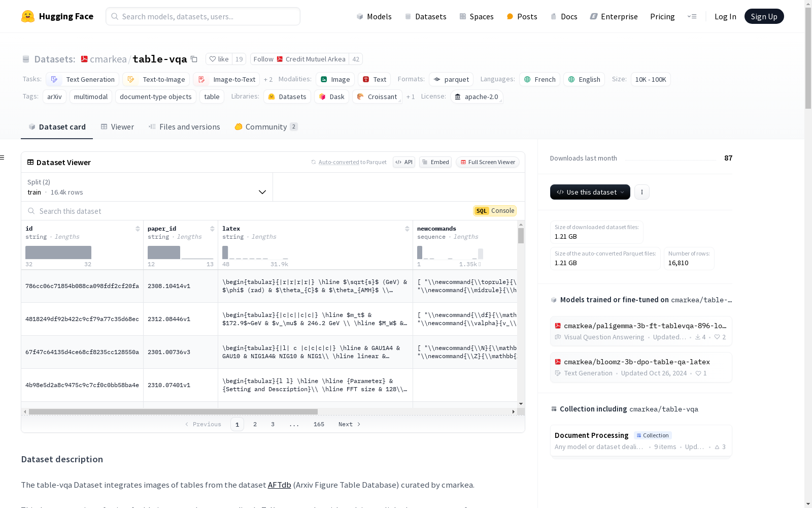Click Next page

350,424
